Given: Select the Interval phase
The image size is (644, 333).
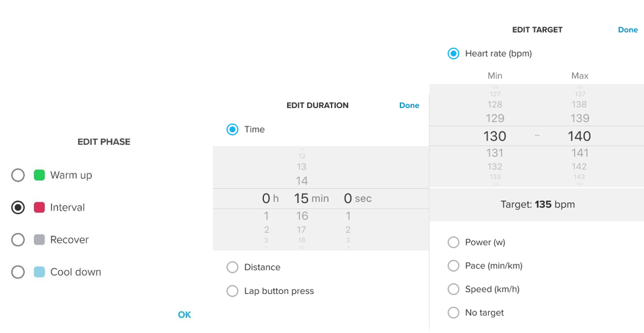Looking at the screenshot, I should [17, 207].
